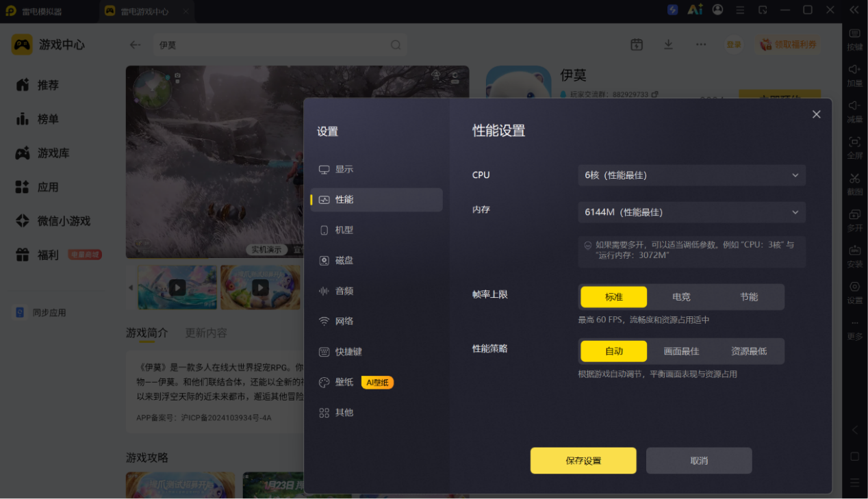This screenshot has width=868, height=499.
Task: Set performance strategy to 自动
Action: [613, 351]
